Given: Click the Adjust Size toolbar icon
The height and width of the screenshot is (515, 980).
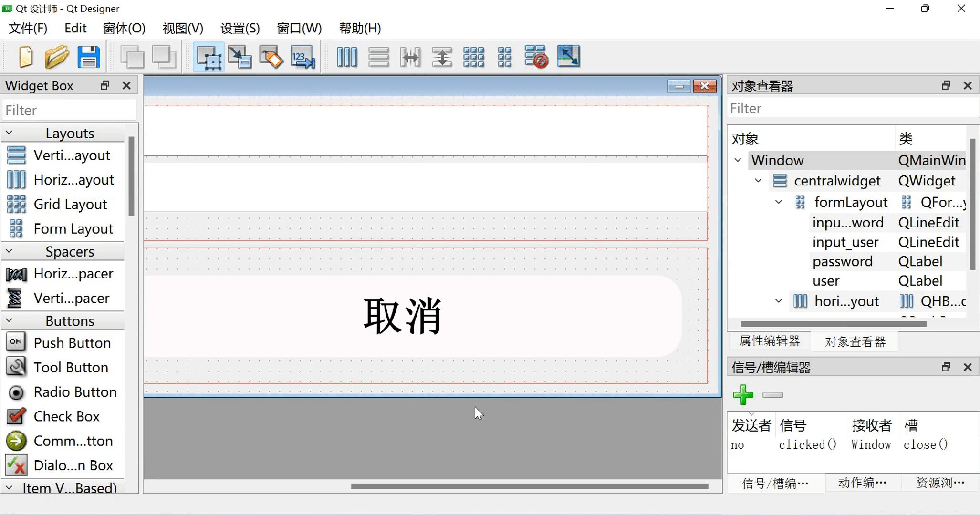Looking at the screenshot, I should (568, 57).
